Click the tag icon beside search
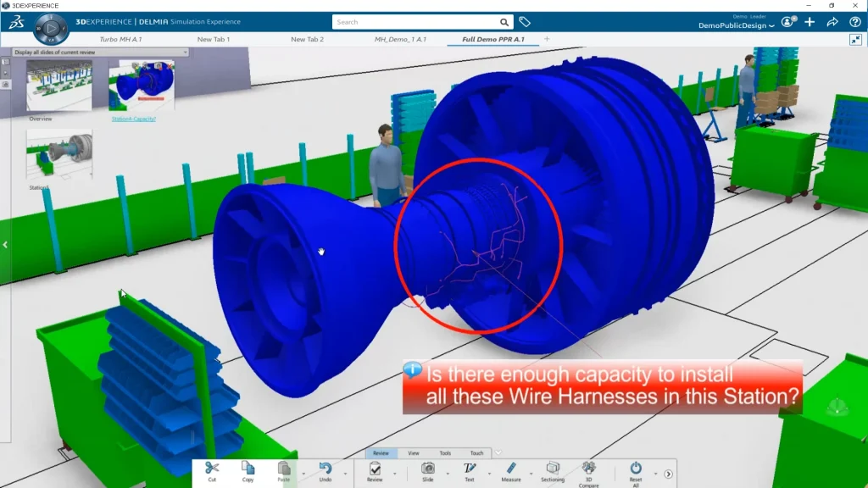 [525, 22]
